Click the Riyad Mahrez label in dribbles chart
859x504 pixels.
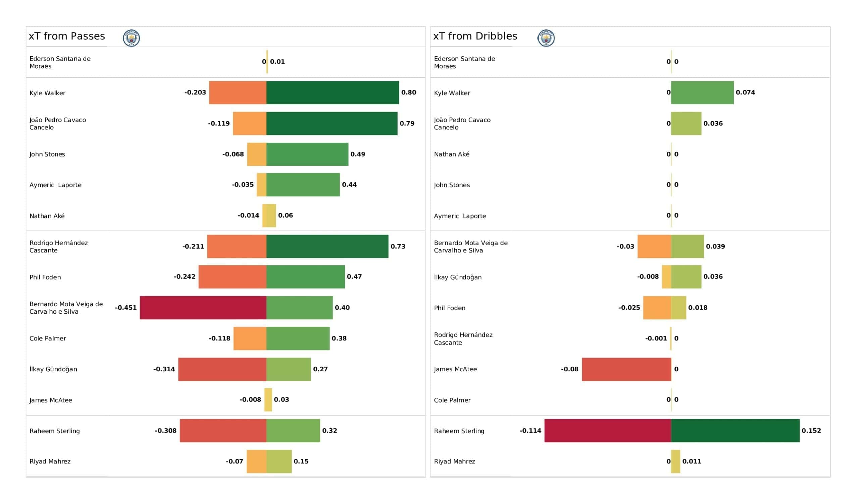click(454, 461)
